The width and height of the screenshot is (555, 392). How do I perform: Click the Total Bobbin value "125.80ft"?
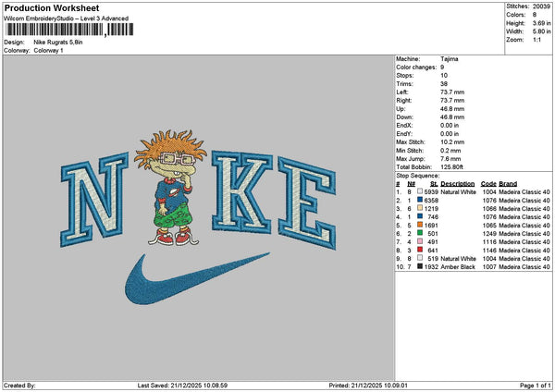tap(451, 167)
